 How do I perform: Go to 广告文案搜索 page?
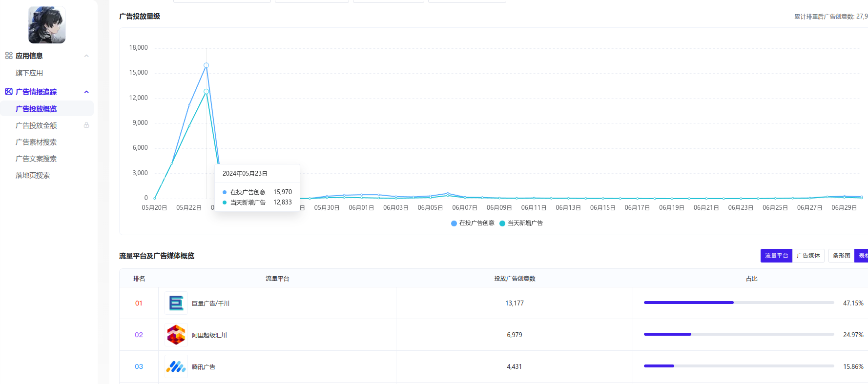(x=36, y=159)
